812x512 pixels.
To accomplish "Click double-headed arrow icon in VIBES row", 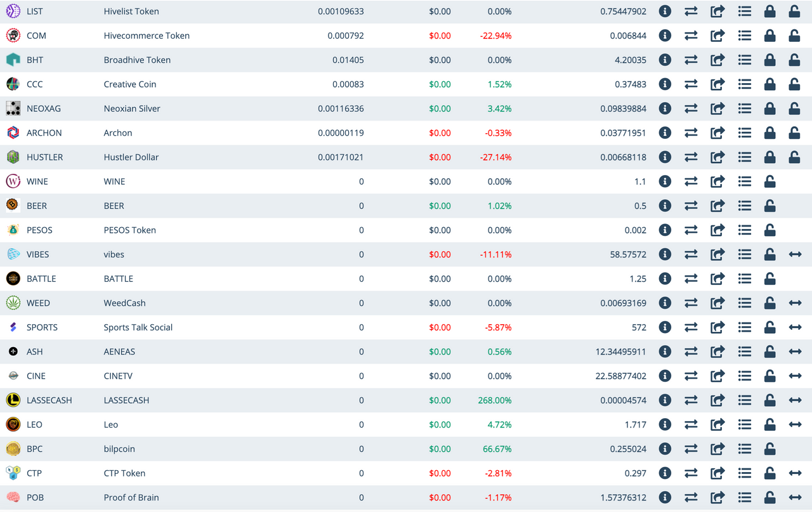I will (x=795, y=254).
